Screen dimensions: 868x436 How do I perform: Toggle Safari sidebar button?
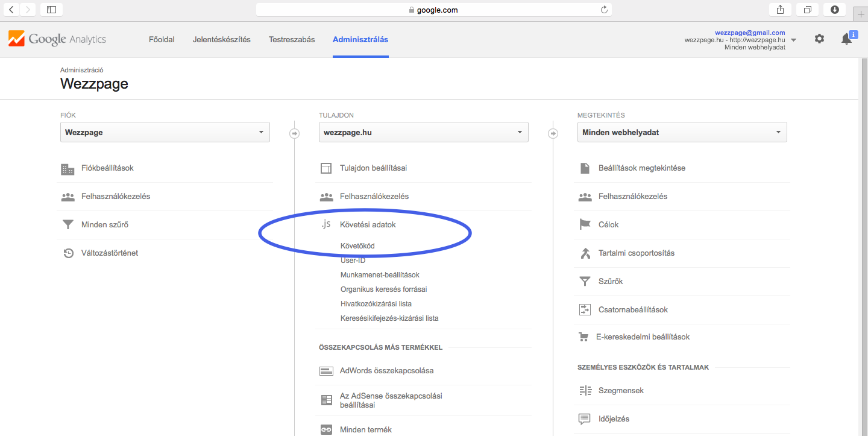(51, 9)
